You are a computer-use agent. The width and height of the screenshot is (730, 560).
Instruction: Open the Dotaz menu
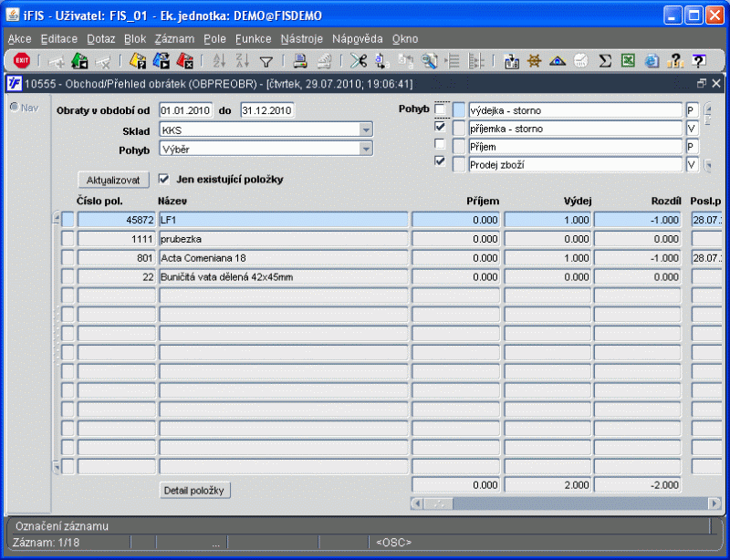[x=101, y=39]
